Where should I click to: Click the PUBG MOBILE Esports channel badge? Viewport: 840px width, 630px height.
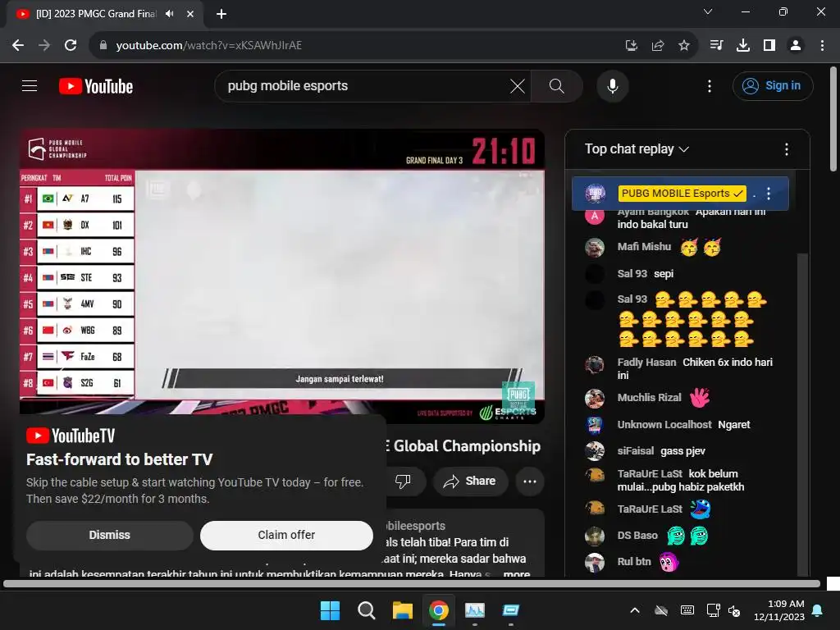(x=682, y=194)
